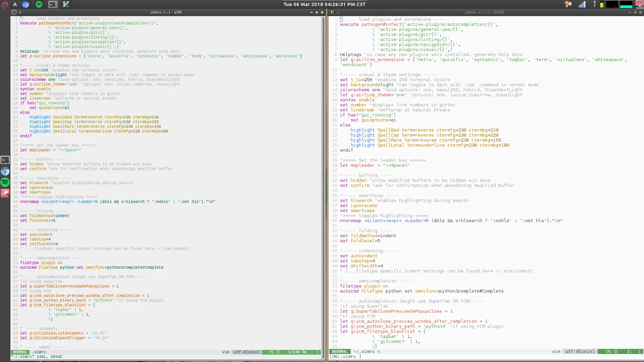The width and height of the screenshot is (644, 362).
Task: Click the 'A' icon in top panel
Action: [15, 4]
